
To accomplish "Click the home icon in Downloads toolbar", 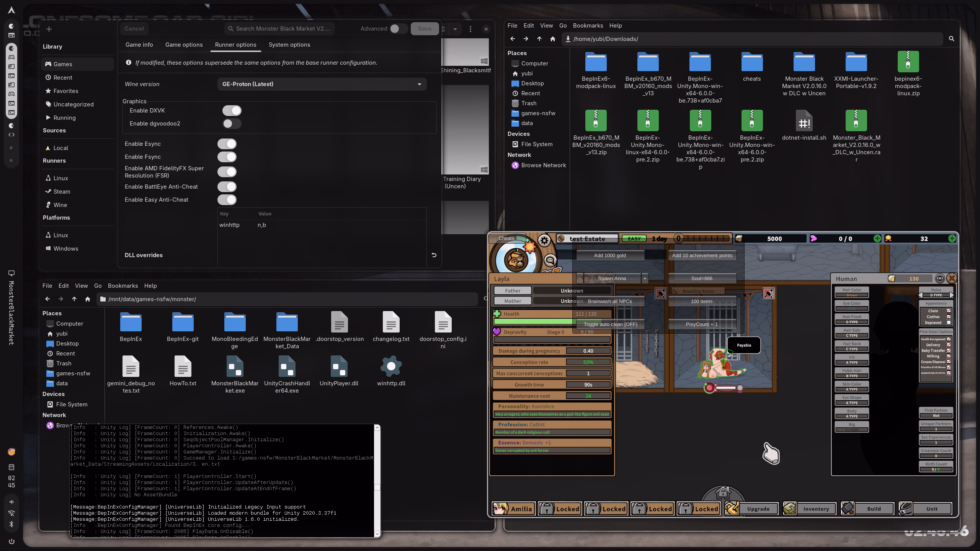I will 552,39.
